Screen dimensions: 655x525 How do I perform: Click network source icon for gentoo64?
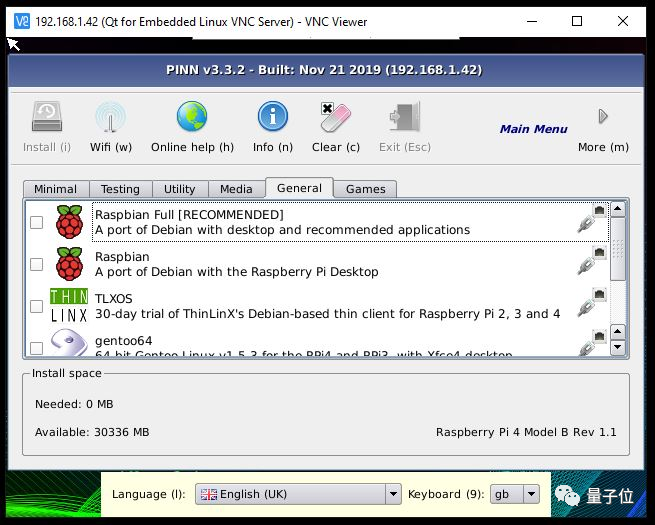coord(592,342)
